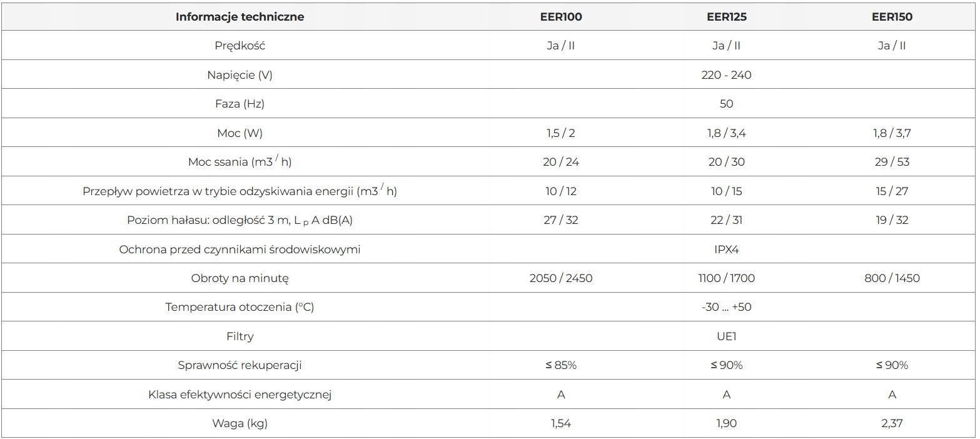980x439 pixels.
Task: Click the EER125 weight value 1,90
Action: [x=726, y=423]
